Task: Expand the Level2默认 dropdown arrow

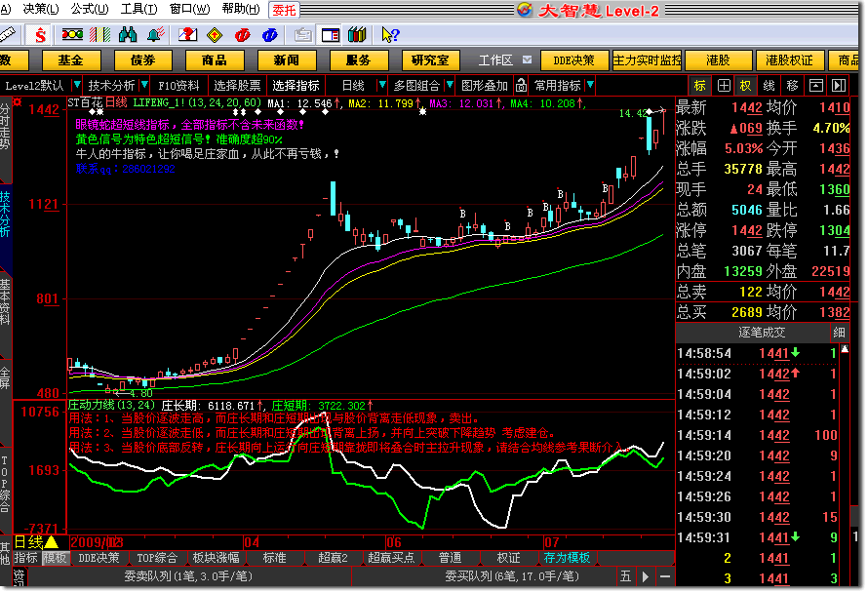Action: [x=77, y=85]
